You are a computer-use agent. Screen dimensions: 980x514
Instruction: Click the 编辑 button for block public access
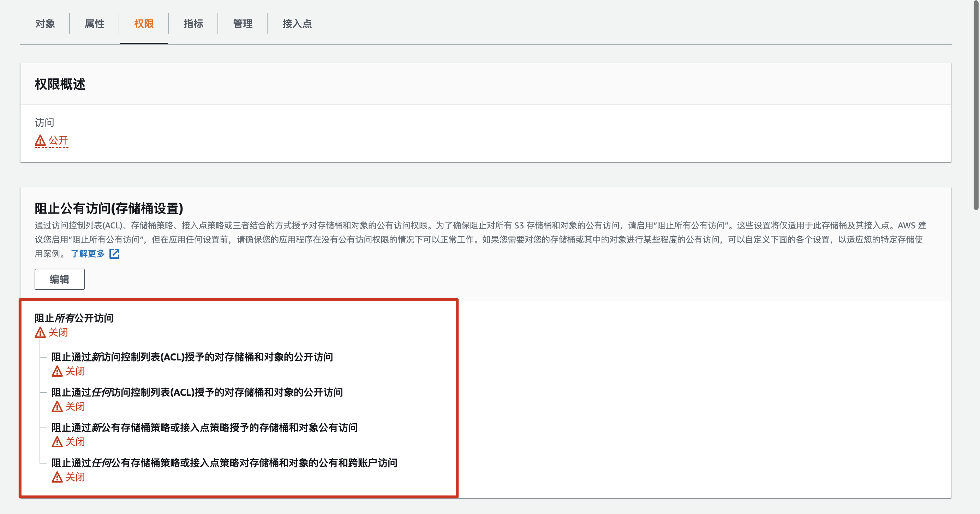[x=59, y=279]
